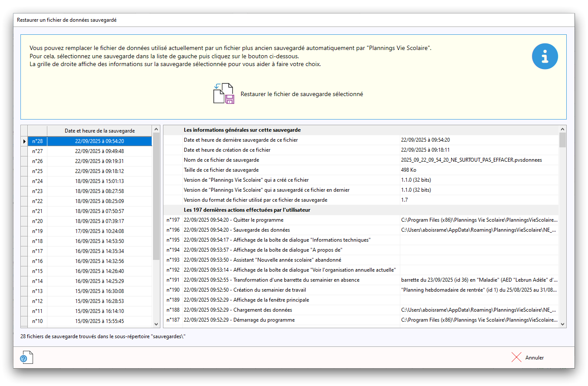Click the red X cancel icon
Viewport: 588px width, 386px height.
[x=516, y=357]
